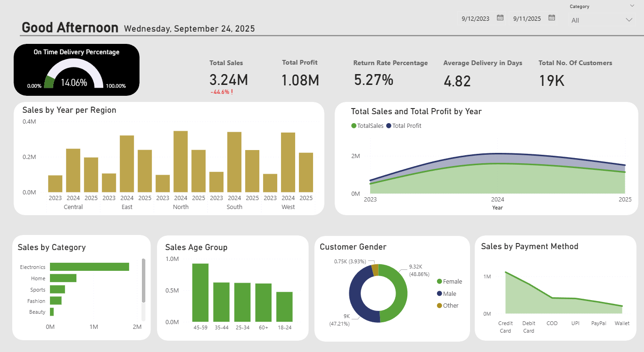Select the Female legend marker
The width and height of the screenshot is (644, 352).
point(440,282)
